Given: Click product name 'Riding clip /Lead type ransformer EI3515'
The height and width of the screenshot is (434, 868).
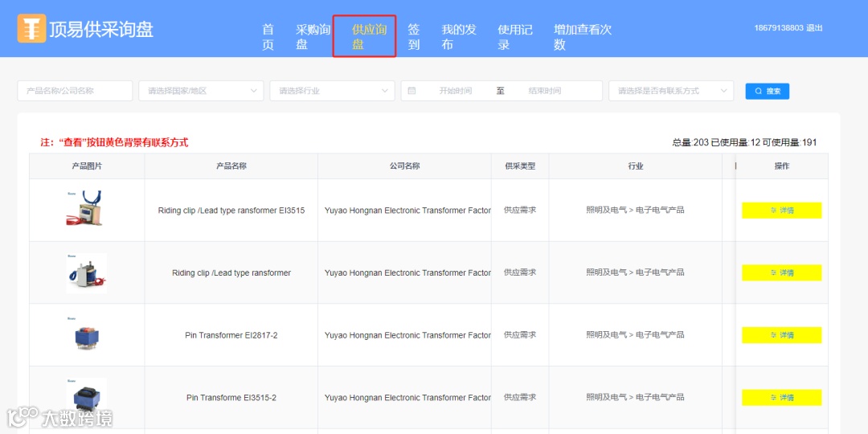Looking at the screenshot, I should 231,211.
